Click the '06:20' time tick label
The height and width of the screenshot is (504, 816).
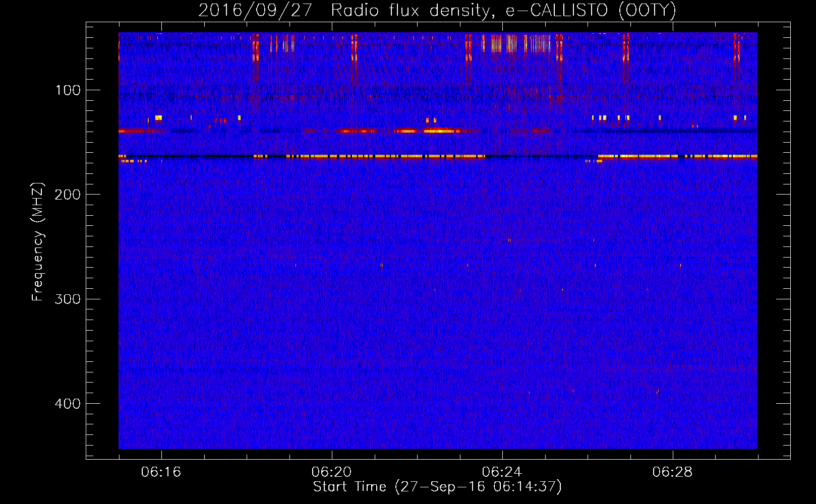pos(331,472)
